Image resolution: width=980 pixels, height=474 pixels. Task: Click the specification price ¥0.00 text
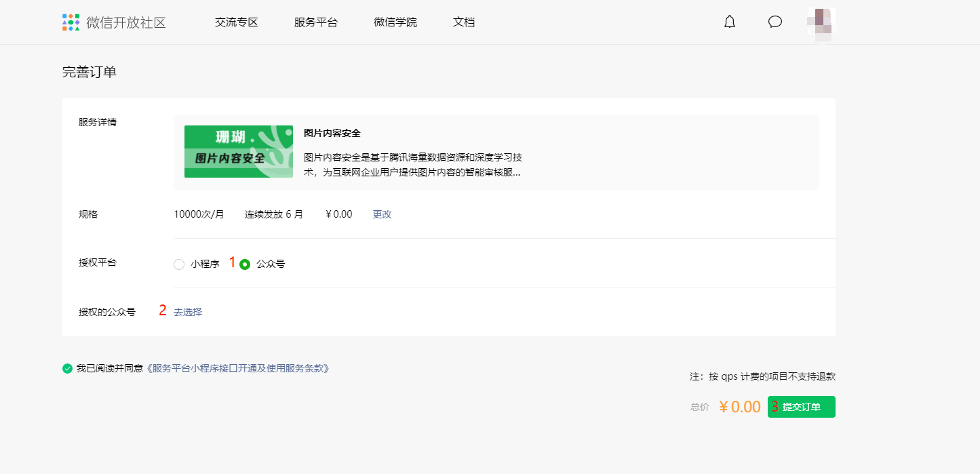(339, 214)
